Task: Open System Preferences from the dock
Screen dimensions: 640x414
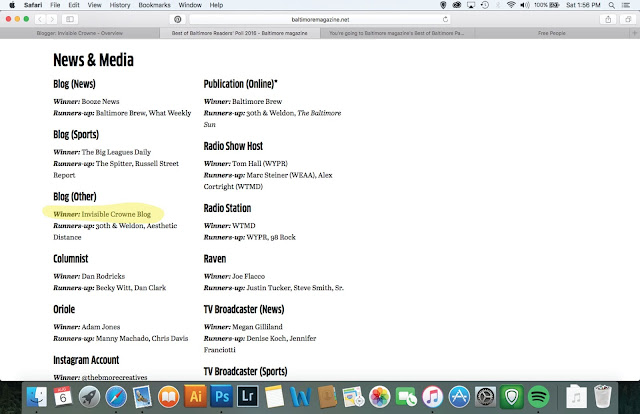Action: [486, 396]
